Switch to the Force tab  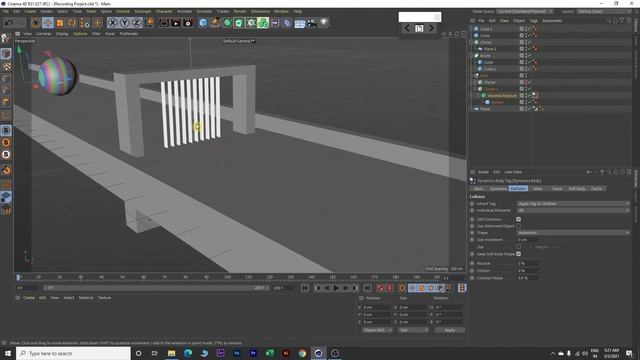click(557, 189)
